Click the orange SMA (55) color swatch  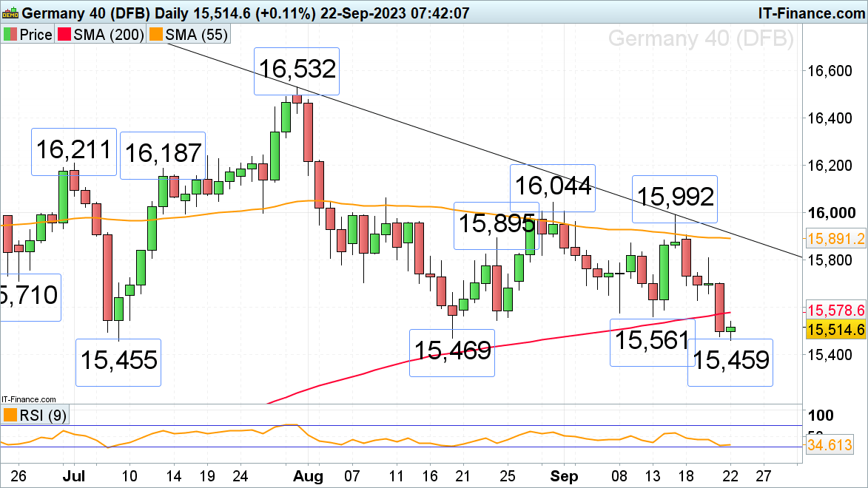[x=155, y=35]
